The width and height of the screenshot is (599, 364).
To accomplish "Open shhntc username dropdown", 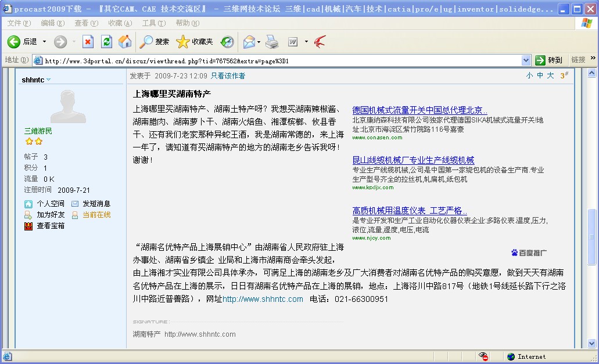I will click(x=49, y=80).
